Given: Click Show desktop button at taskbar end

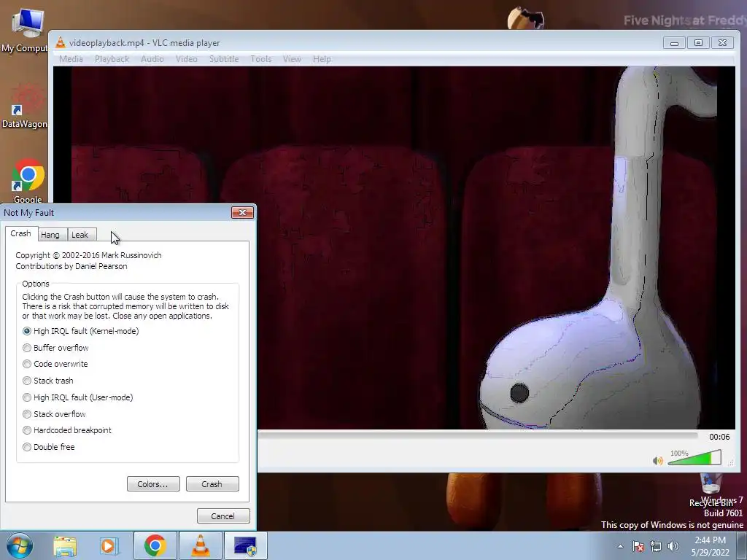Looking at the screenshot, I should pyautogui.click(x=742, y=545).
